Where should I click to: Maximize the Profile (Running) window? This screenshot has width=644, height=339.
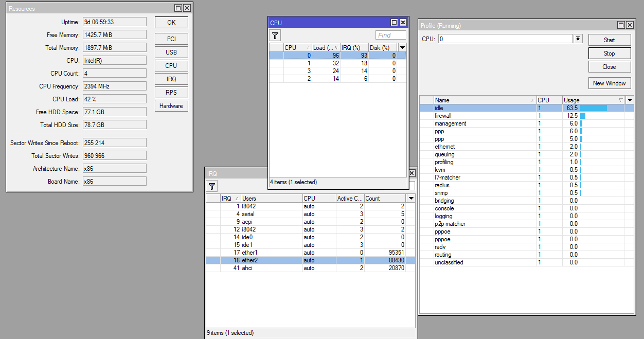(x=621, y=25)
